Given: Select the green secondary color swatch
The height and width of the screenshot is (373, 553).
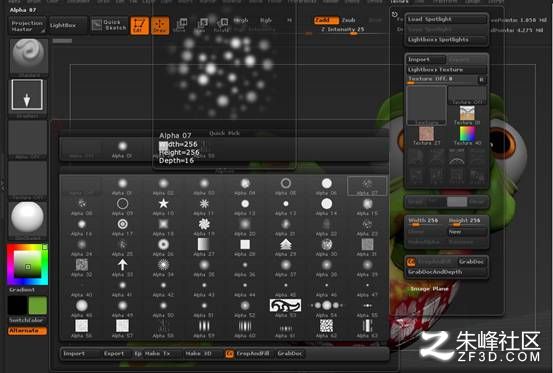Looking at the screenshot, I should 37,305.
